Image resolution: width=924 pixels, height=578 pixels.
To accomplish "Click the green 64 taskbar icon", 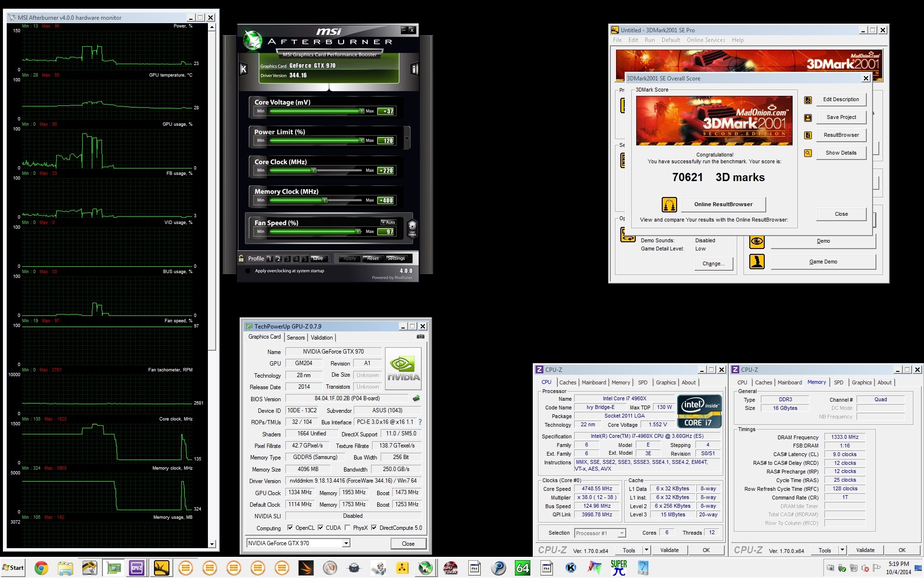I will (523, 568).
